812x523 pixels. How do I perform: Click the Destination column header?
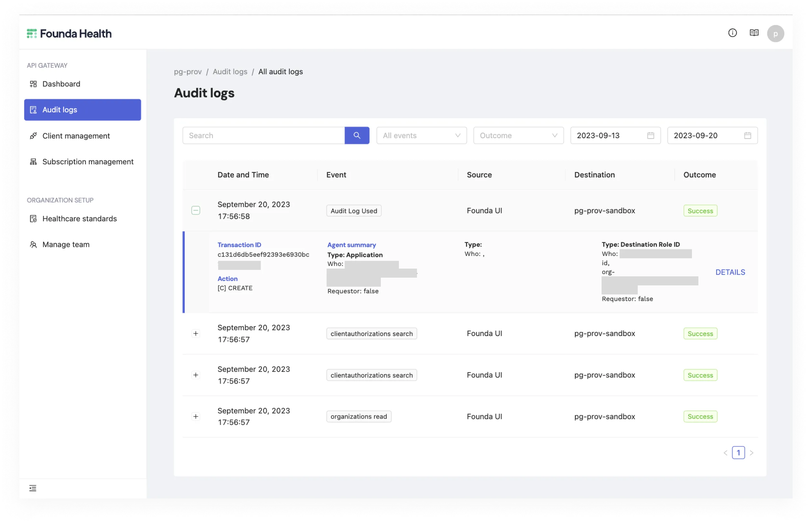594,175
